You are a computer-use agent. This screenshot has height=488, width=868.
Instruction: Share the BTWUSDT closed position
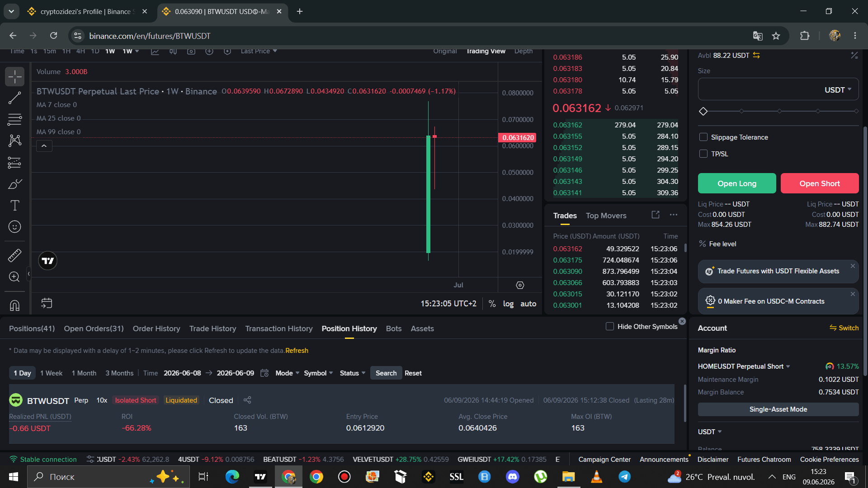pos(247,400)
